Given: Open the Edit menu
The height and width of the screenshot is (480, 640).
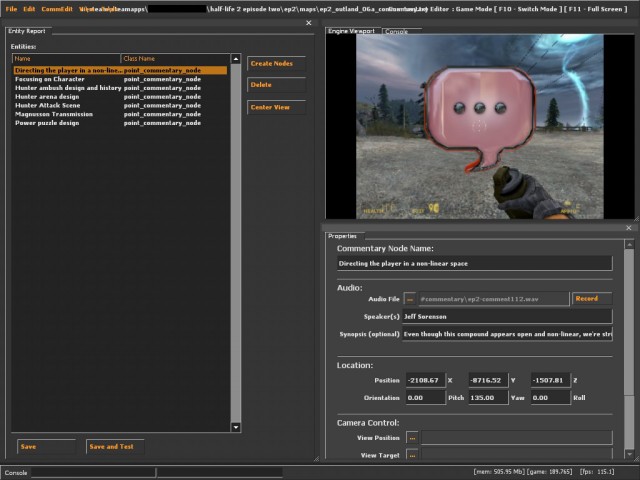Looking at the screenshot, I should pos(29,9).
